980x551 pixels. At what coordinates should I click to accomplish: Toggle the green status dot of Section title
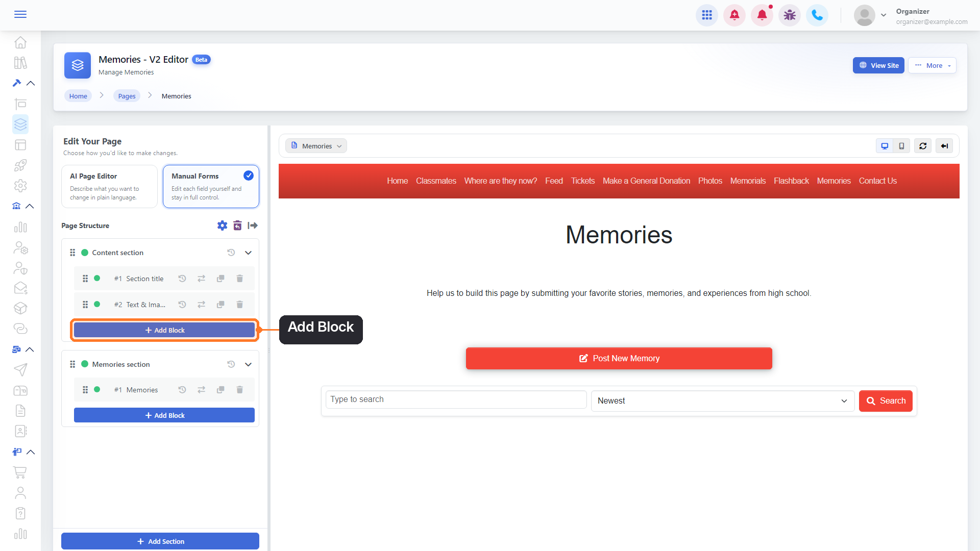[x=97, y=279]
